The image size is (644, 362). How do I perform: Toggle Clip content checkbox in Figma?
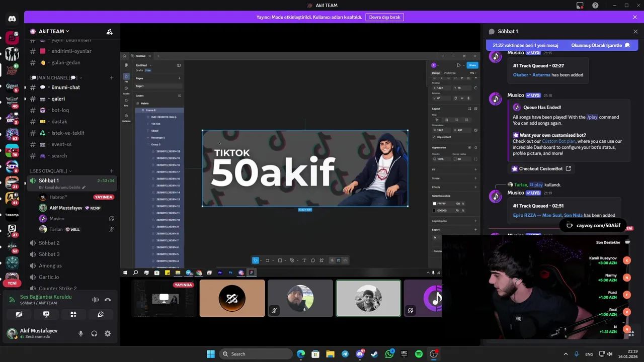tap(434, 137)
